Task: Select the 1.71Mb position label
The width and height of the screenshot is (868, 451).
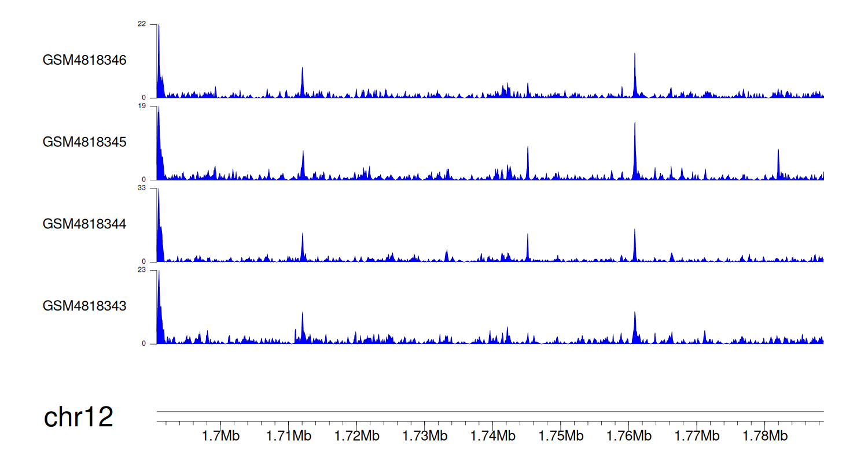Action: pyautogui.click(x=288, y=435)
